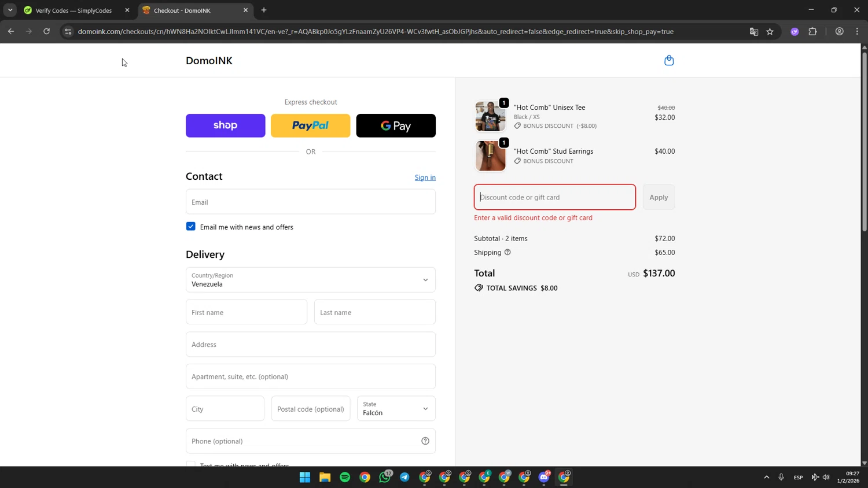Click the Apply discount button
Image resolution: width=868 pixels, height=488 pixels.
click(x=659, y=197)
